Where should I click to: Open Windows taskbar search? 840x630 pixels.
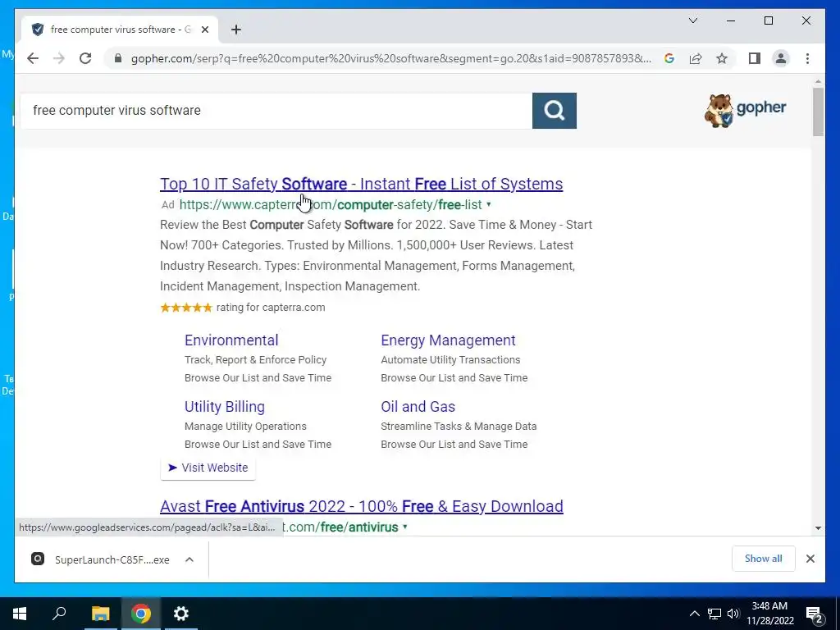point(59,614)
